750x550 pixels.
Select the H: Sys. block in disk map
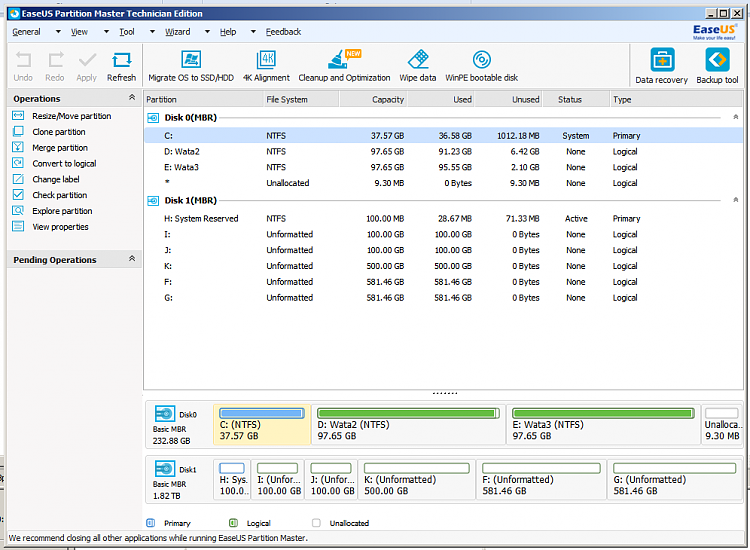[x=232, y=480]
